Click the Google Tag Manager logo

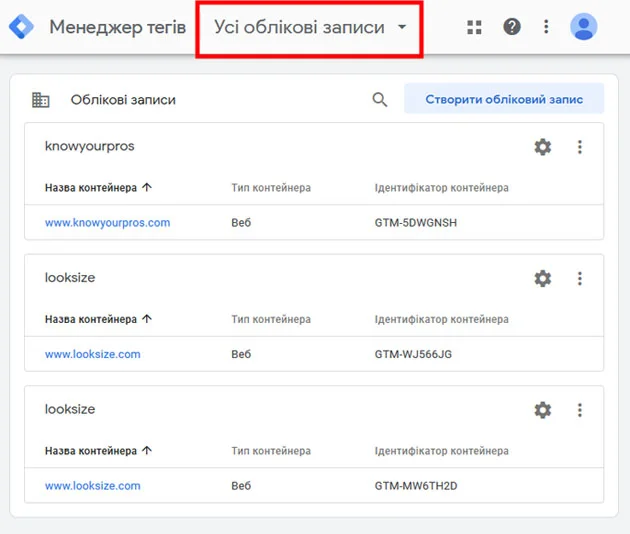21,27
